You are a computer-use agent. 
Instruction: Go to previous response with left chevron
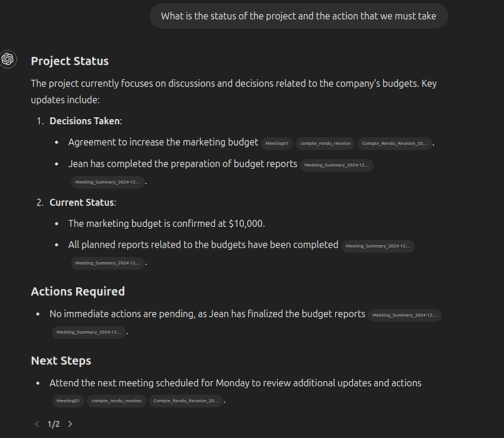click(37, 424)
